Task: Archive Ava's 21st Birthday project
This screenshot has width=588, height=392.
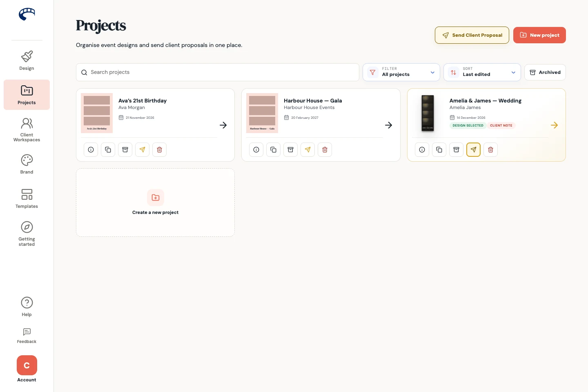Action: coord(125,149)
